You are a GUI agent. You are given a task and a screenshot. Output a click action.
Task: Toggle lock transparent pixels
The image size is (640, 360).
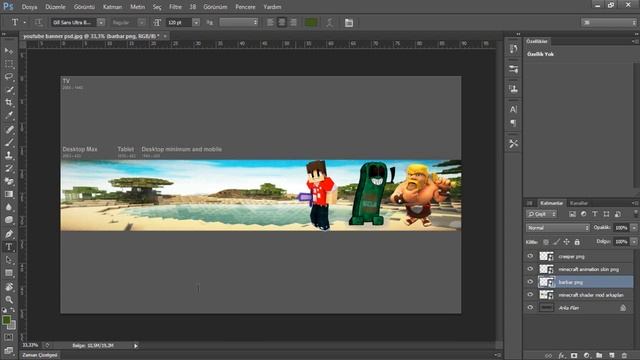pyautogui.click(x=546, y=242)
